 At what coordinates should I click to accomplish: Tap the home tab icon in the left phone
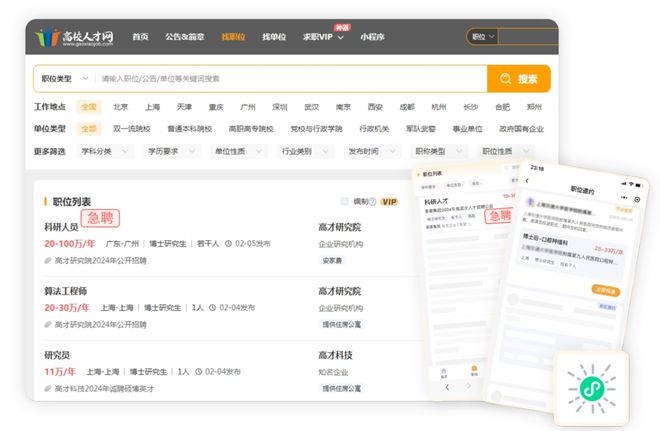point(444,372)
